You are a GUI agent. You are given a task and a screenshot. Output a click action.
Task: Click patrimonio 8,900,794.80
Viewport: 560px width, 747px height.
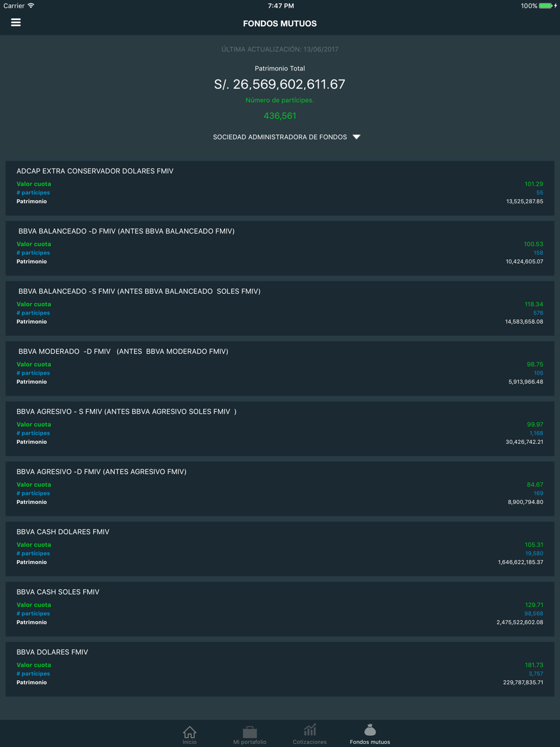point(525,502)
